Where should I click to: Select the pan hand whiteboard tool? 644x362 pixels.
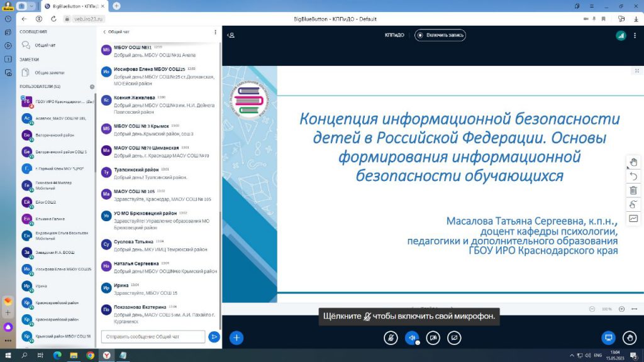633,162
